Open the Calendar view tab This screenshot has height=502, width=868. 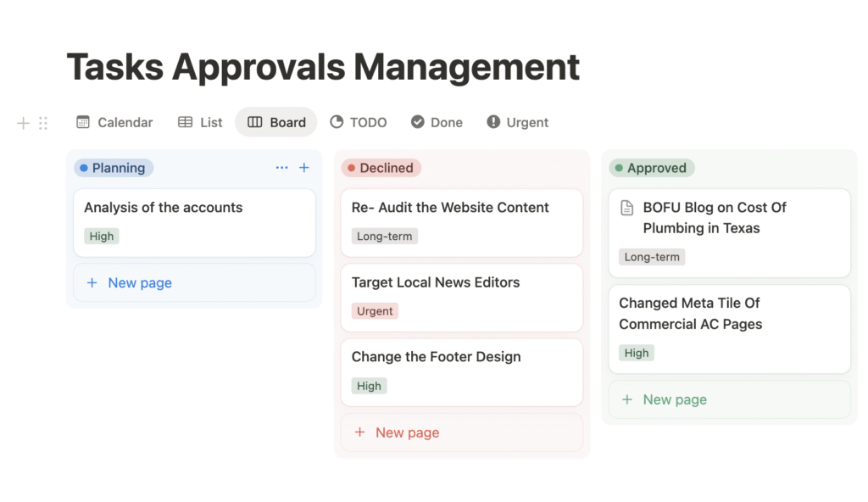[114, 121]
